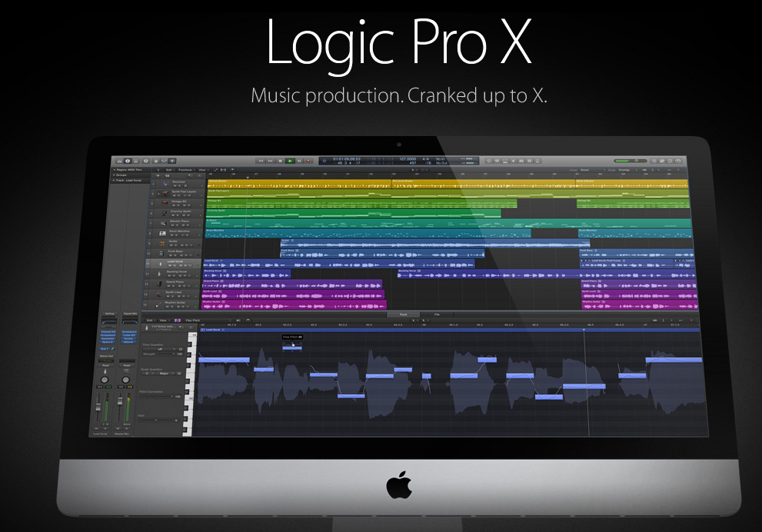The image size is (762, 532).
Task: Open the Space D plug-in slot
Action: [x=108, y=342]
